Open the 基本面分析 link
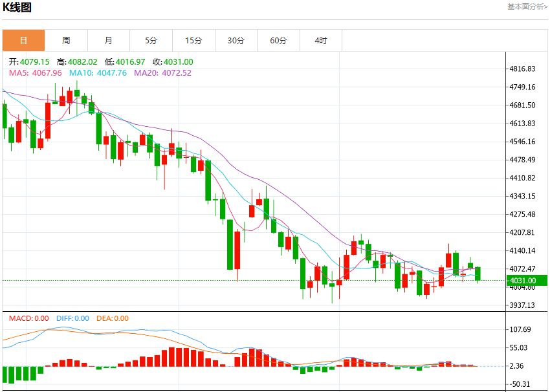The height and width of the screenshot is (392, 550). coord(527,6)
